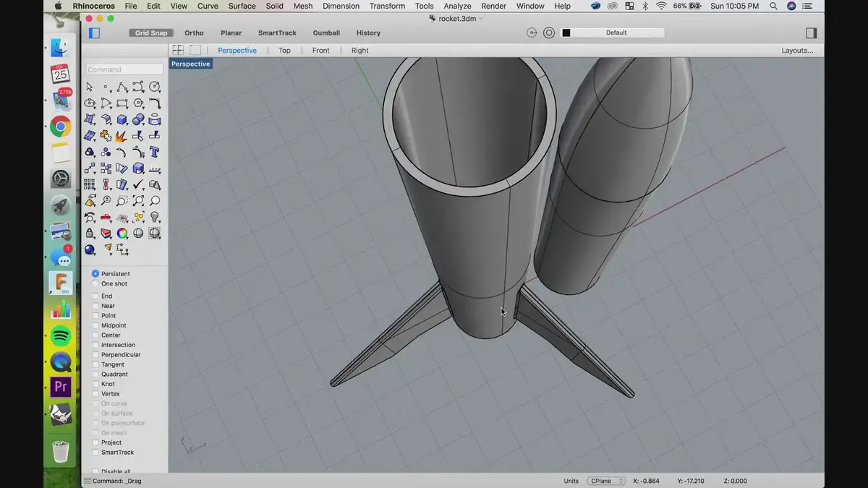The image size is (868, 488).
Task: Choose the Explode tool icon
Action: click(122, 136)
